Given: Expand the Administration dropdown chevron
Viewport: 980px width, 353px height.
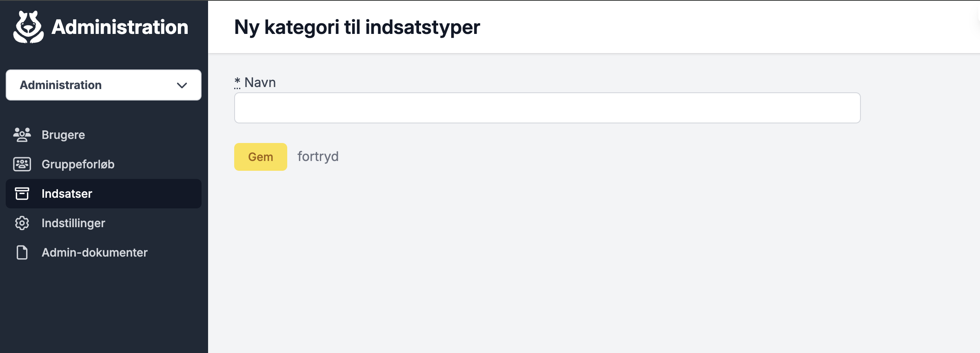Looking at the screenshot, I should click(182, 85).
